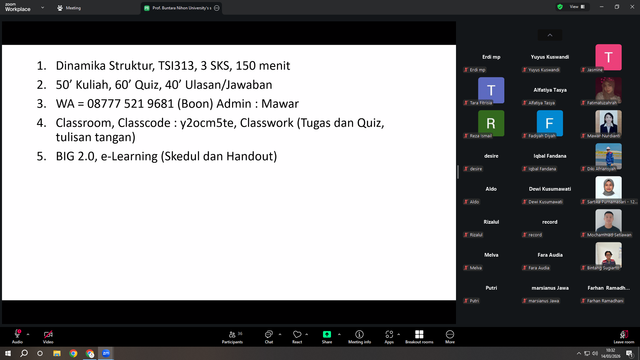Click the Leave room icon
The image size is (640, 360).
[x=624, y=334]
